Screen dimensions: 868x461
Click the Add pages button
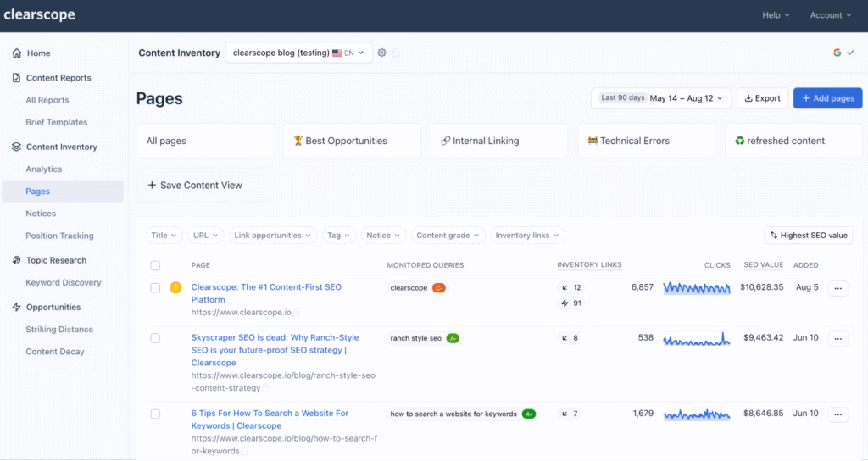(x=827, y=98)
